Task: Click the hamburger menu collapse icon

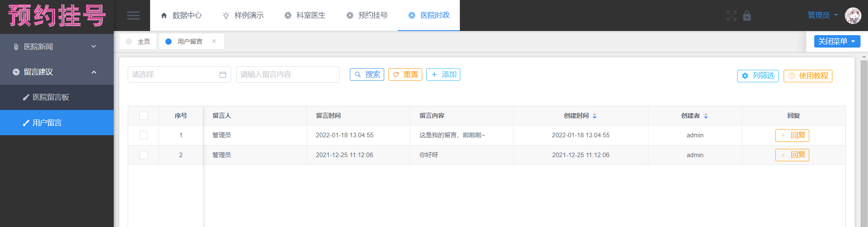Action: pos(133,16)
